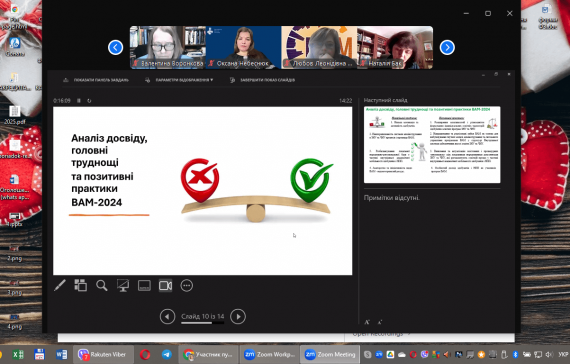Open Opera browser from the taskbar
This screenshot has width=570, height=364.
[145, 354]
